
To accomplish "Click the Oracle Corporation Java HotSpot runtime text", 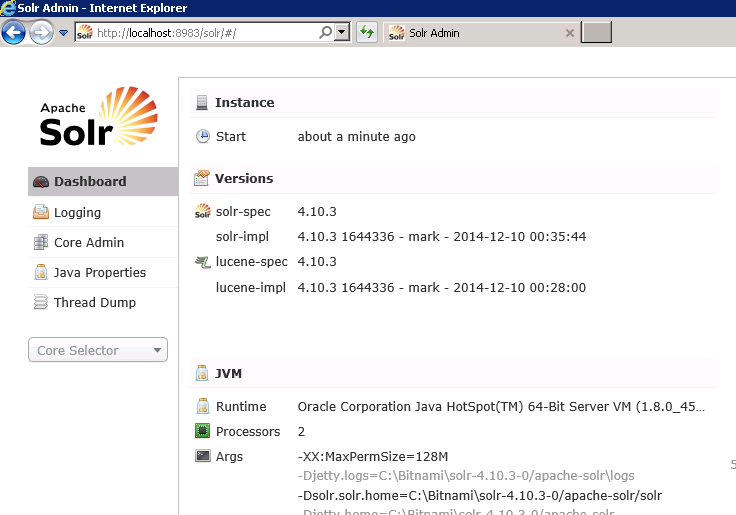I will click(x=501, y=407).
